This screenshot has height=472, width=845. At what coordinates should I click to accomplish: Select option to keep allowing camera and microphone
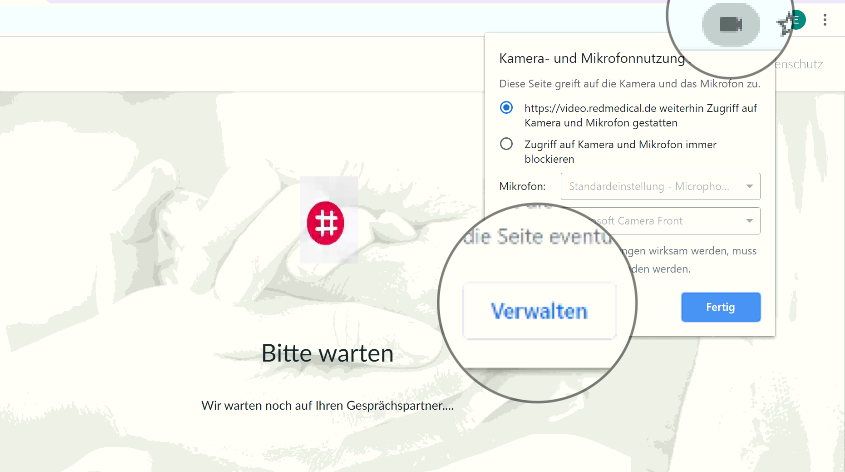506,107
